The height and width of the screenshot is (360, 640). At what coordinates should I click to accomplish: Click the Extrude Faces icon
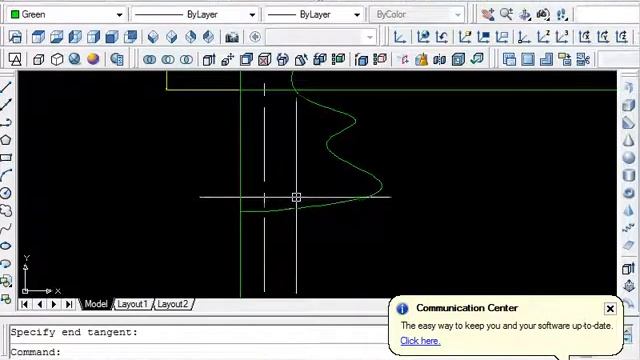coord(209,60)
